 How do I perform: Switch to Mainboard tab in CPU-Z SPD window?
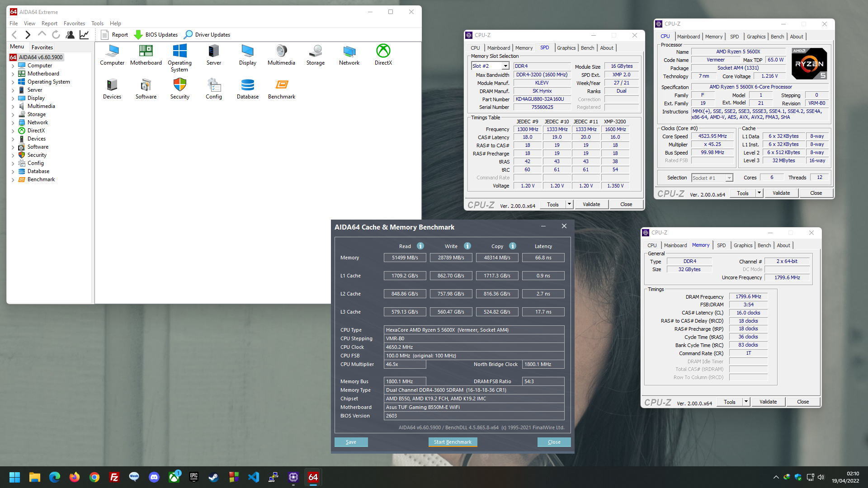(x=499, y=48)
